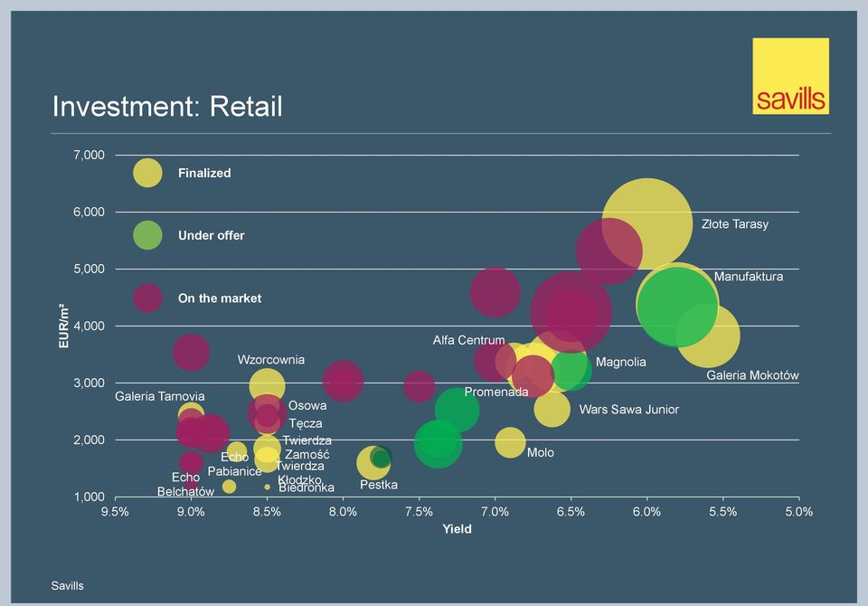Click the 'Yield' x-axis title

pyautogui.click(x=457, y=529)
